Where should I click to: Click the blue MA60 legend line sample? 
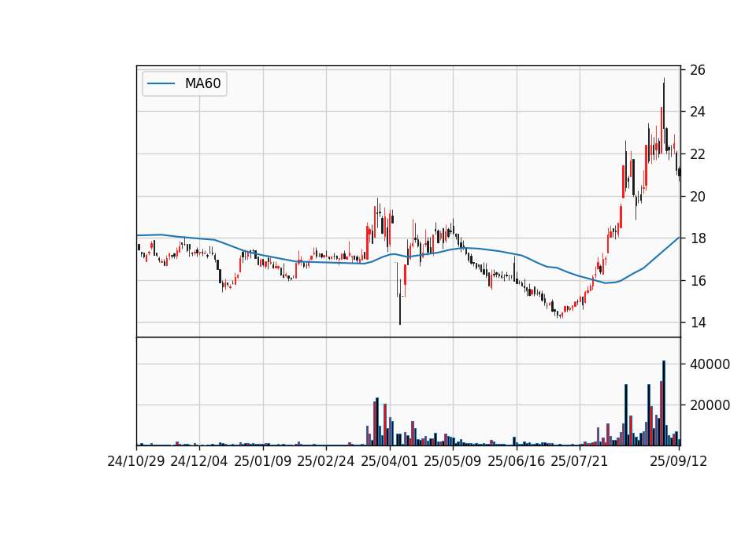tap(161, 83)
